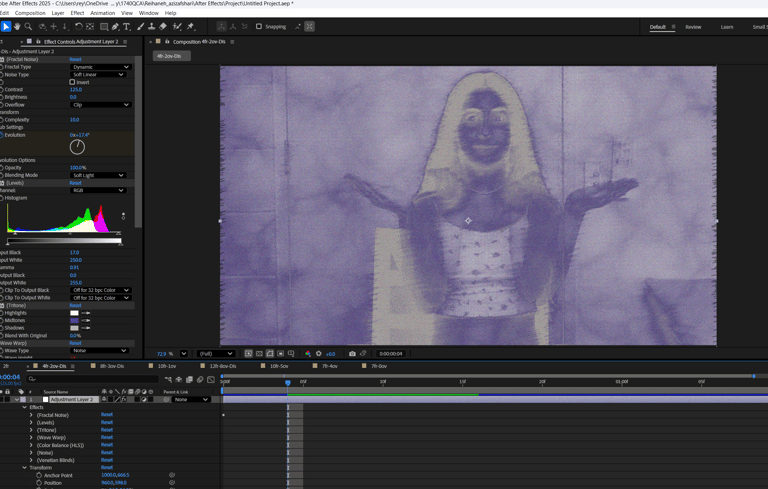Open the viewer resolution (Full) dropdown
The image size is (768, 489).
(216, 353)
